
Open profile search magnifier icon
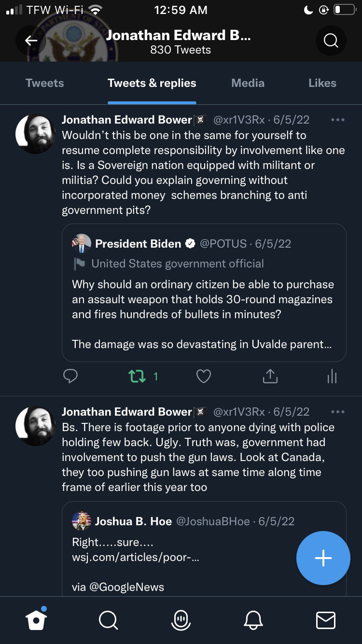click(x=331, y=41)
